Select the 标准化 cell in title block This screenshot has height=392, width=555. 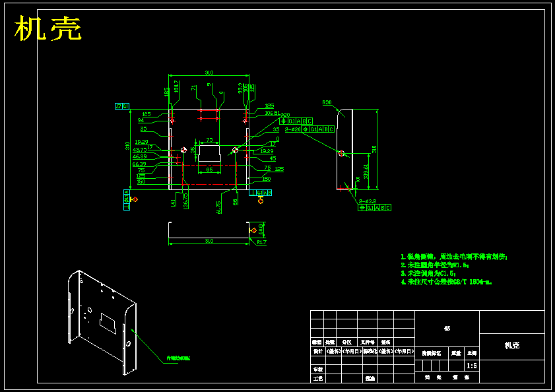[x=370, y=351]
